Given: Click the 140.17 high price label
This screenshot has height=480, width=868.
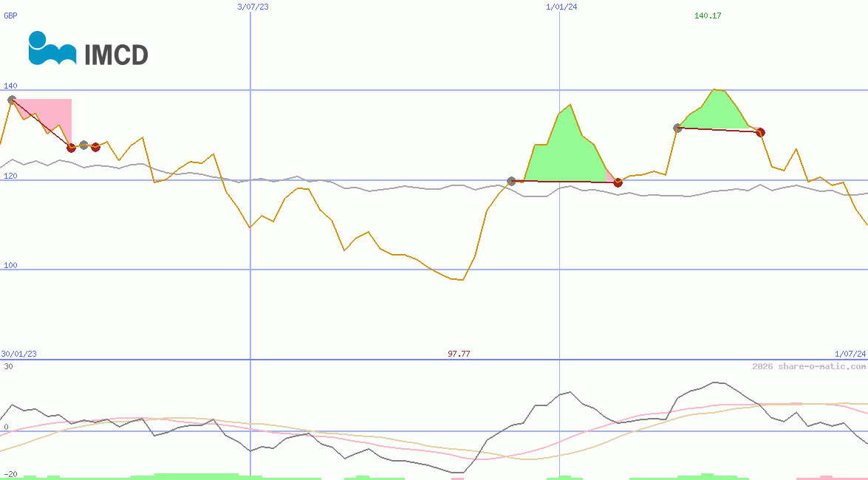Looking at the screenshot, I should tap(708, 16).
